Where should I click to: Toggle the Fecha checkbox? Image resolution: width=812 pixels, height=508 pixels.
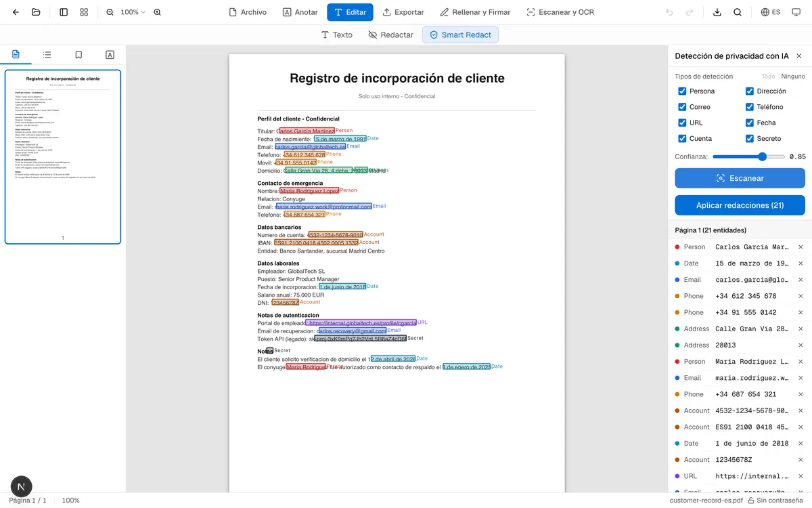(x=750, y=123)
